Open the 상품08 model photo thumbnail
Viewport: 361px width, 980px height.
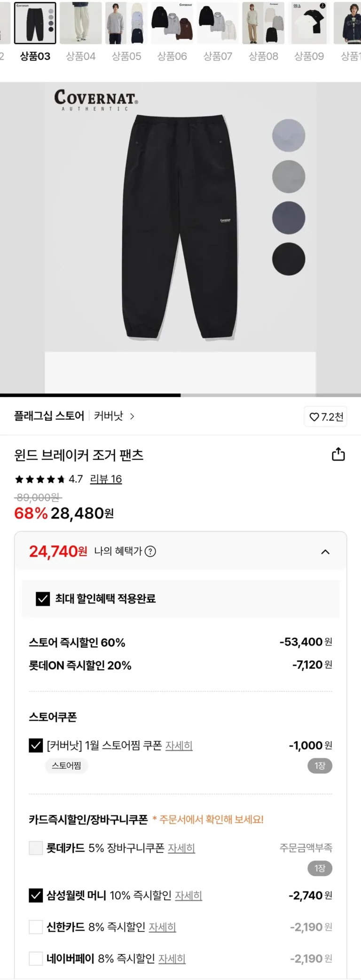click(263, 23)
